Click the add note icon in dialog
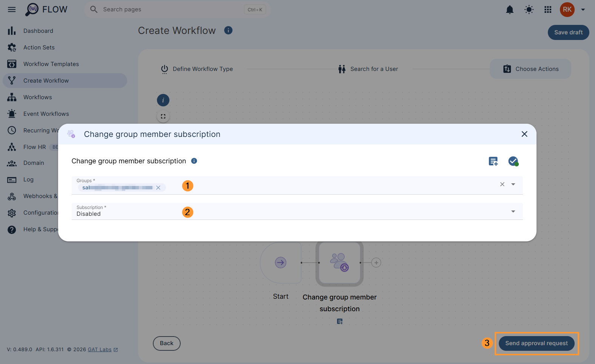The width and height of the screenshot is (595, 364). coord(493,161)
